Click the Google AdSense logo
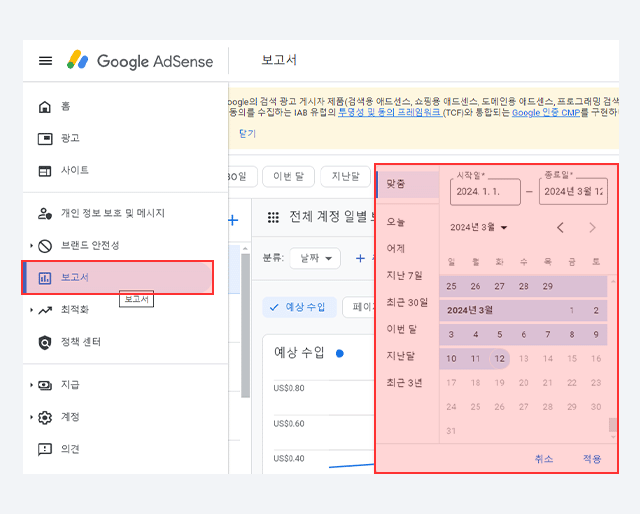This screenshot has width=640, height=514. pyautogui.click(x=140, y=61)
